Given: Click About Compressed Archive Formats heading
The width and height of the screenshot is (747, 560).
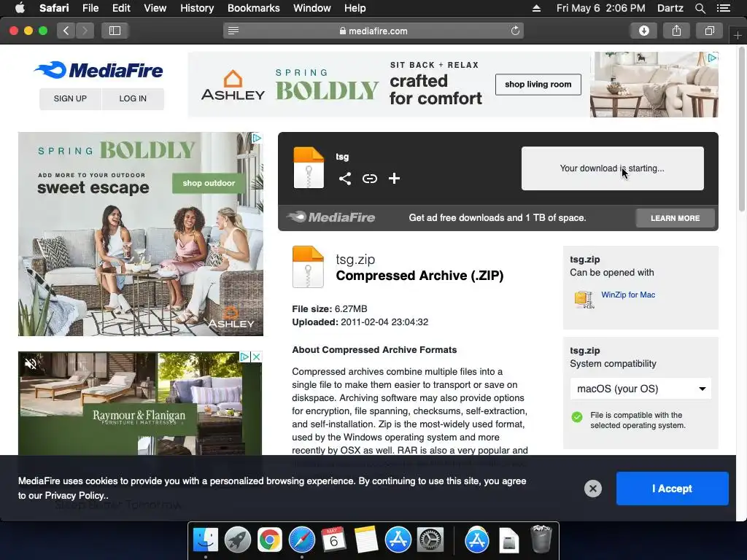Looking at the screenshot, I should 374,350.
